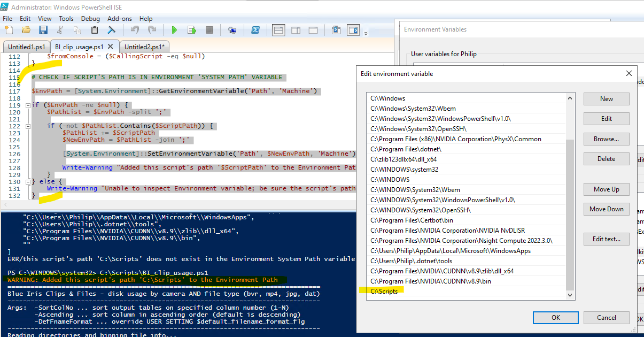Click the Edit text... button

(x=607, y=239)
